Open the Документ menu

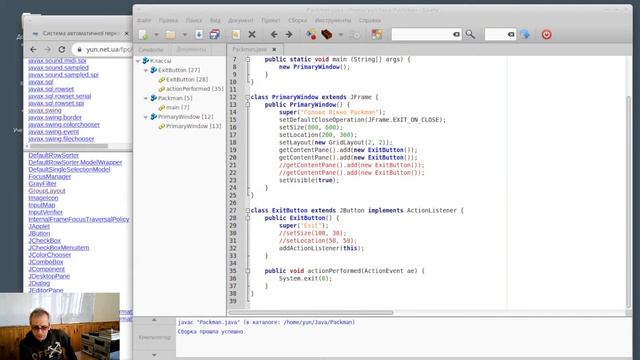coord(240,20)
